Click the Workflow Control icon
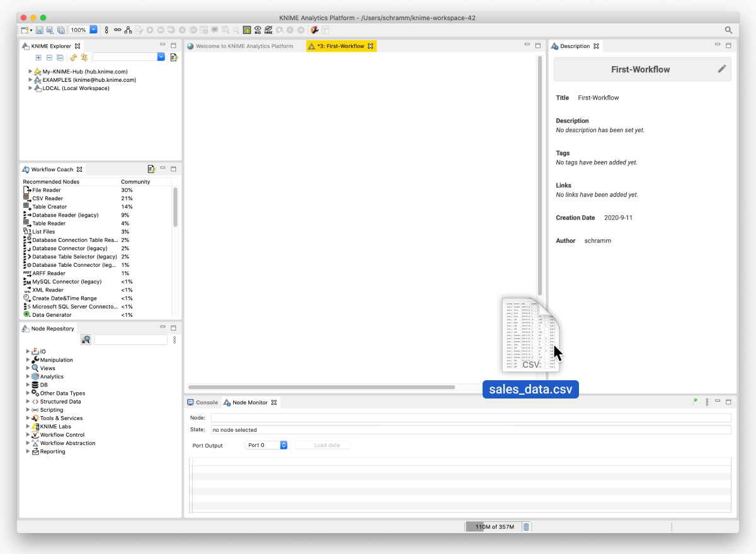This screenshot has width=756, height=554. point(35,434)
